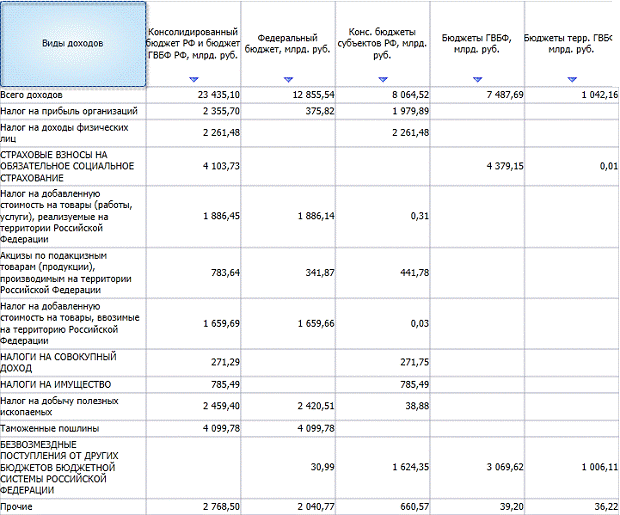Click the cell with 4 379,15

coord(477,166)
